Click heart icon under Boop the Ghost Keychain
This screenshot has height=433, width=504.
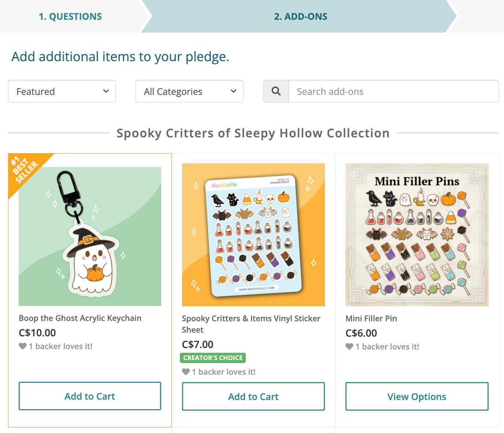(23, 346)
